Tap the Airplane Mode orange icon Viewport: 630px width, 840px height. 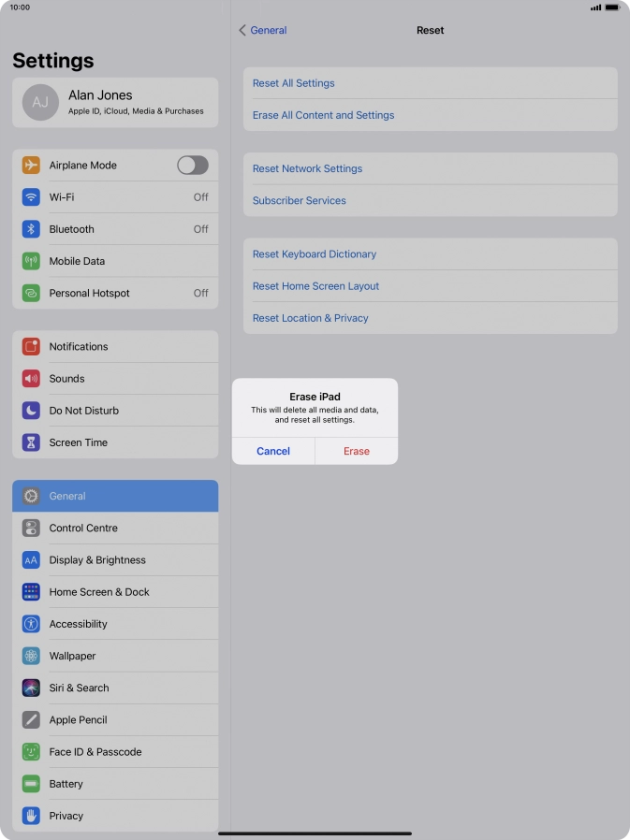point(31,165)
